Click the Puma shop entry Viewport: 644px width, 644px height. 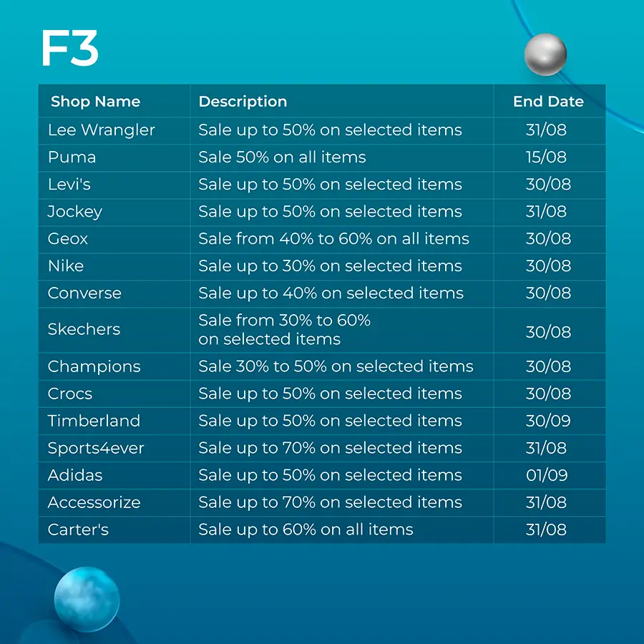pos(72,157)
